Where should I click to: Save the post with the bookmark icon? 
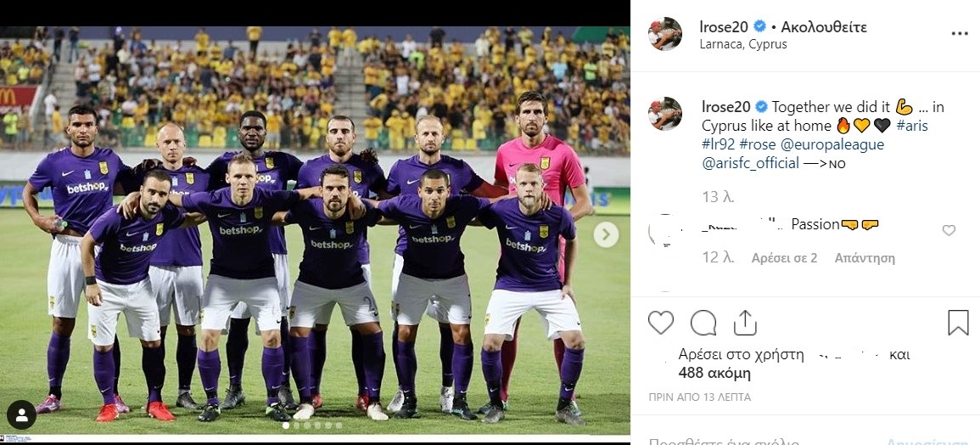coord(958,323)
